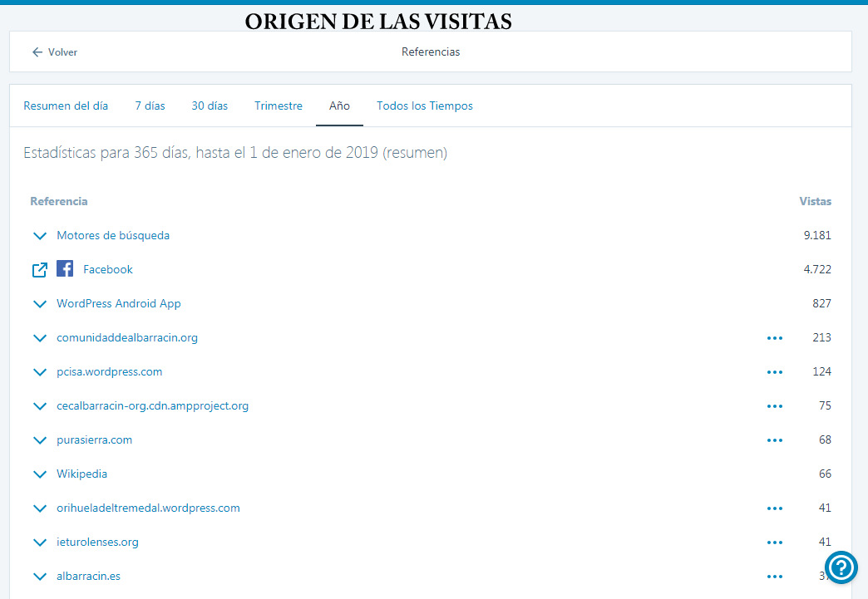Expand the albarracin.es chevron

pyautogui.click(x=40, y=577)
